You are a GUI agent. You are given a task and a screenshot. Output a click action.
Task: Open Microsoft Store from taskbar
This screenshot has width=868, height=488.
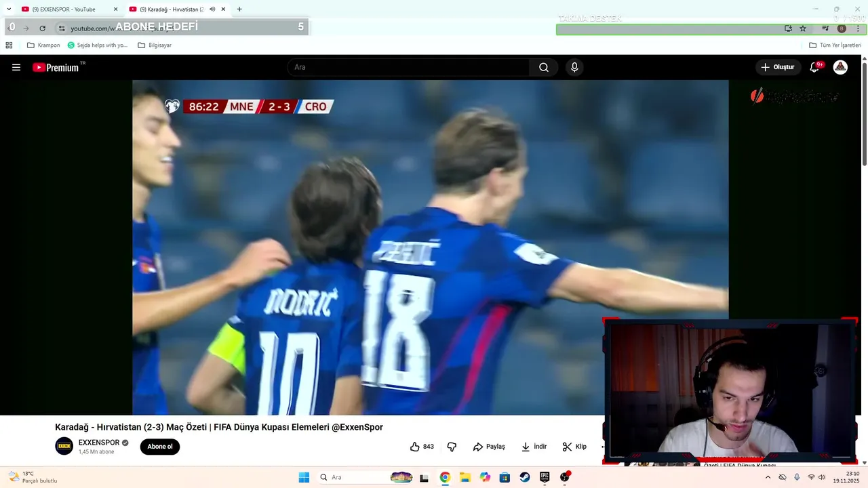(x=505, y=477)
